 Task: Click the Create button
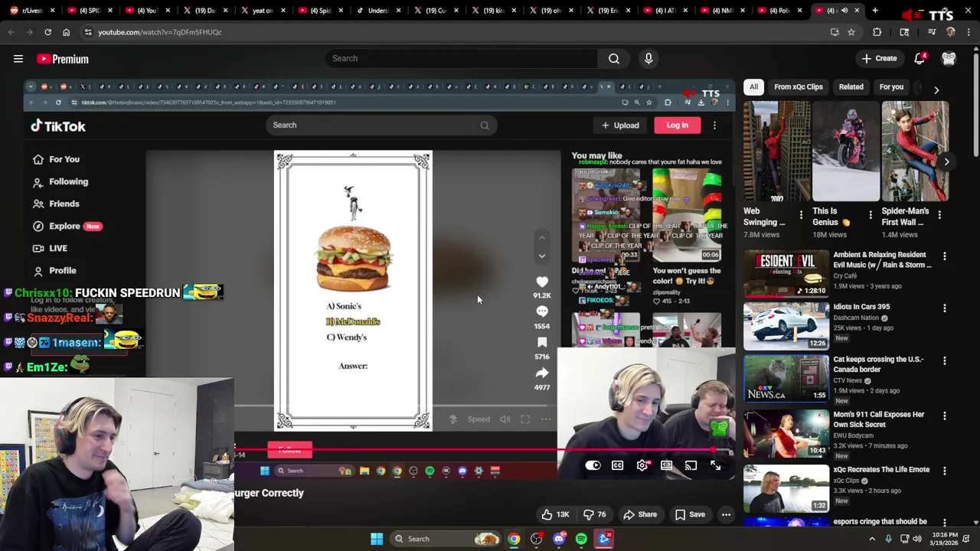click(879, 59)
